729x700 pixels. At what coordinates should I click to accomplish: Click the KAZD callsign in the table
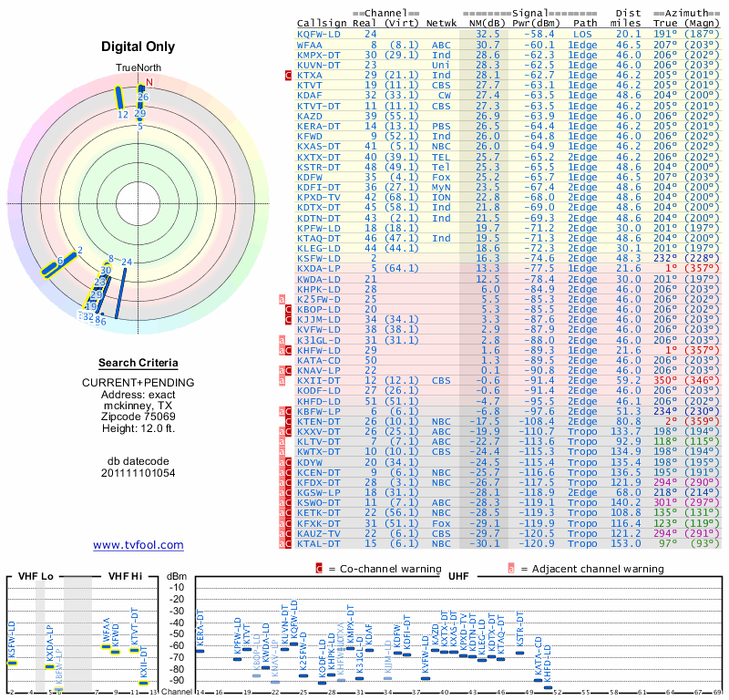[x=310, y=117]
